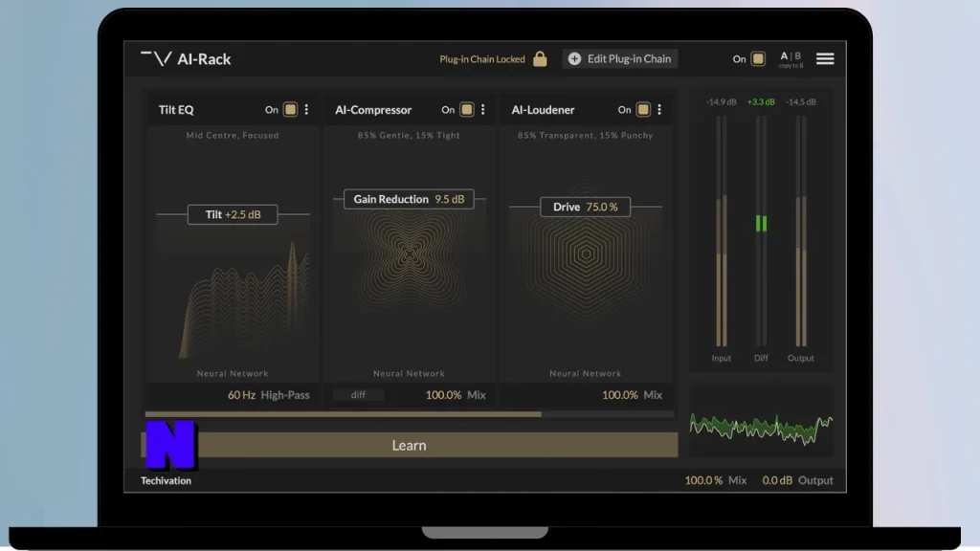
Task: Toggle AI-Compressor On switch
Action: coord(467,109)
